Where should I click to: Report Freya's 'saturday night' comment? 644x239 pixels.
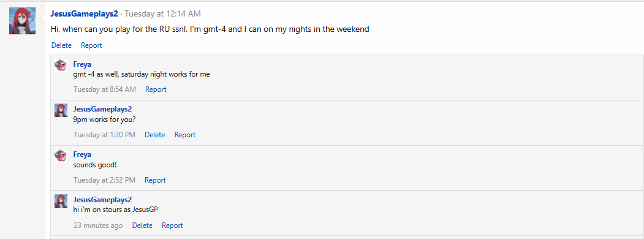[x=156, y=89]
